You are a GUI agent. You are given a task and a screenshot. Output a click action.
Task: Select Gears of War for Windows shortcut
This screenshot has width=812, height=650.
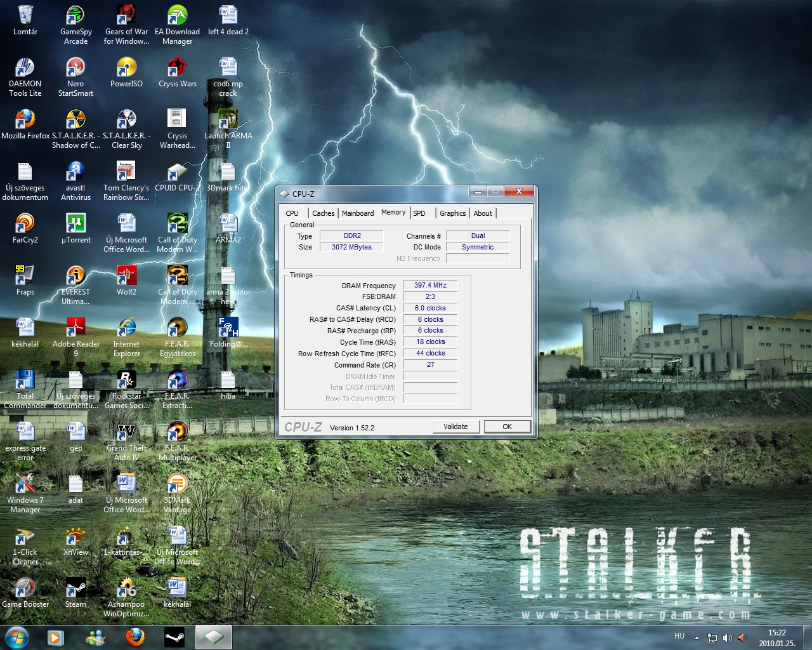[126, 25]
